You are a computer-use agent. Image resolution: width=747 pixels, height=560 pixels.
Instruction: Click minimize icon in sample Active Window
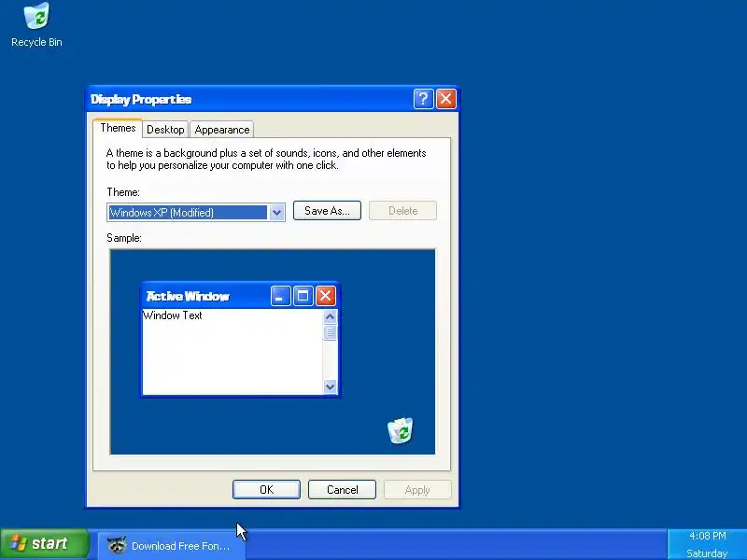280,296
